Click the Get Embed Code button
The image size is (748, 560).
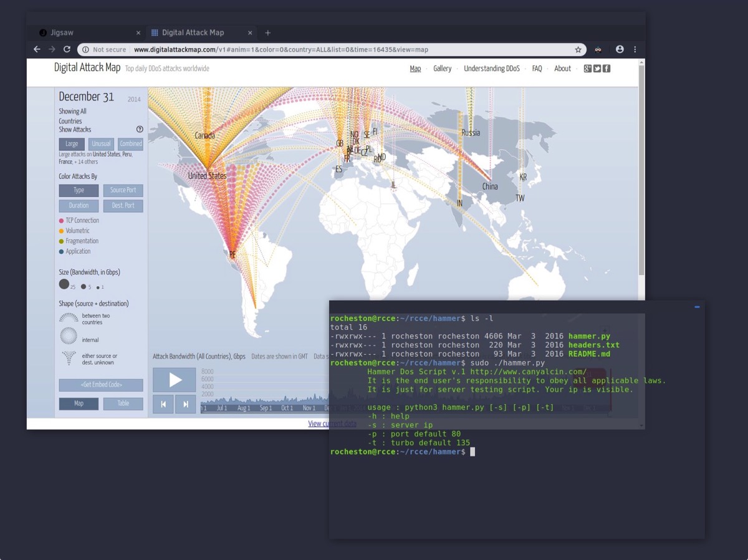click(101, 385)
